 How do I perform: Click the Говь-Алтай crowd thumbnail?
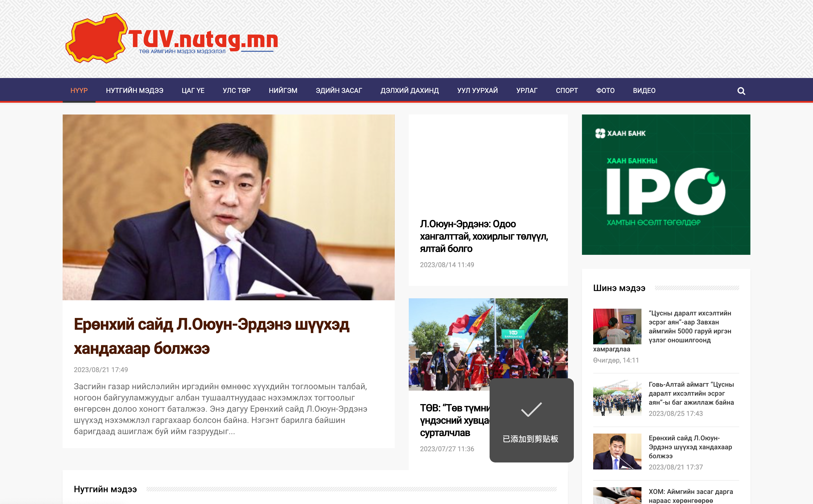tap(617, 398)
